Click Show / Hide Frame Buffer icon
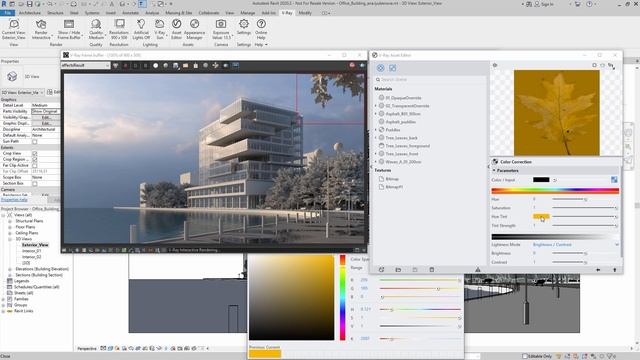Image resolution: width=640 pixels, height=360 pixels. point(69,24)
